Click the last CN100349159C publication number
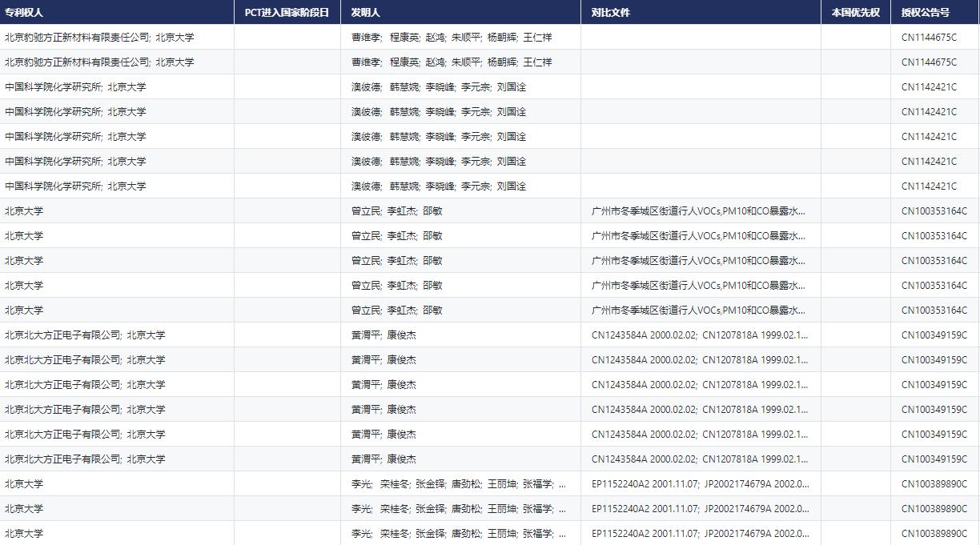This screenshot has height=545, width=980. (934, 459)
